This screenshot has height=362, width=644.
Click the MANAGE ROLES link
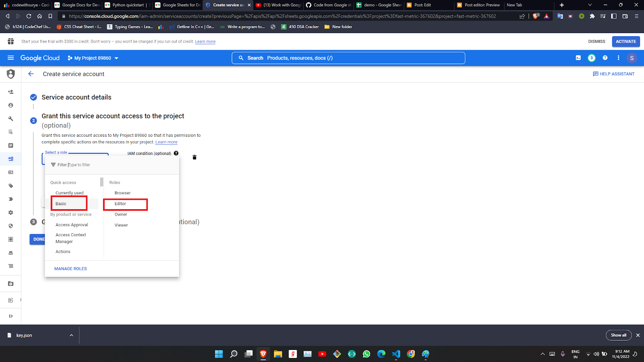[70, 269]
